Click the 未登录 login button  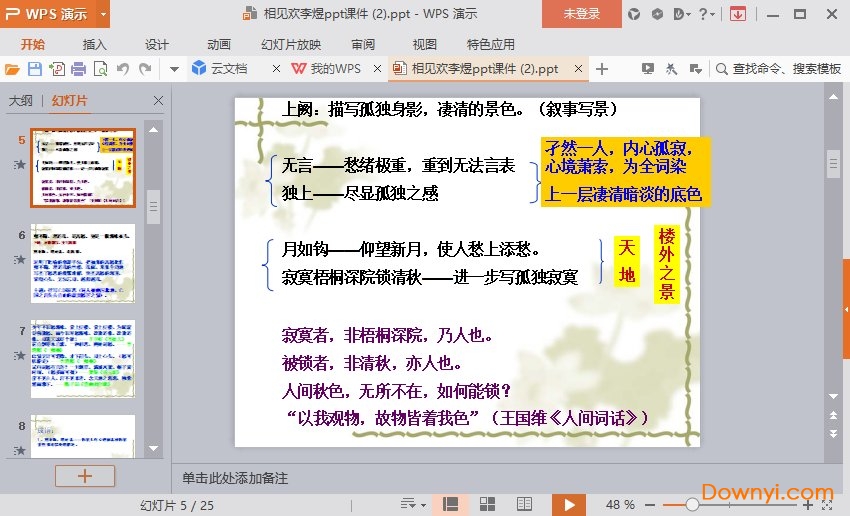(x=582, y=14)
